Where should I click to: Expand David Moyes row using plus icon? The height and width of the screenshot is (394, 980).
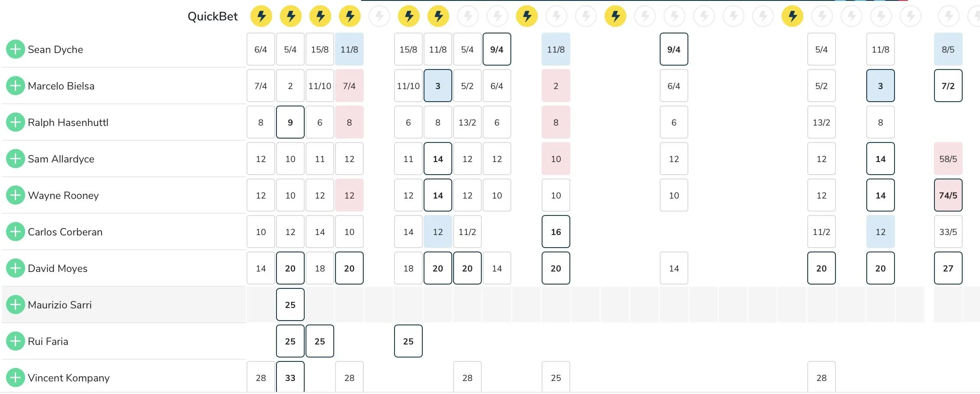pos(15,268)
